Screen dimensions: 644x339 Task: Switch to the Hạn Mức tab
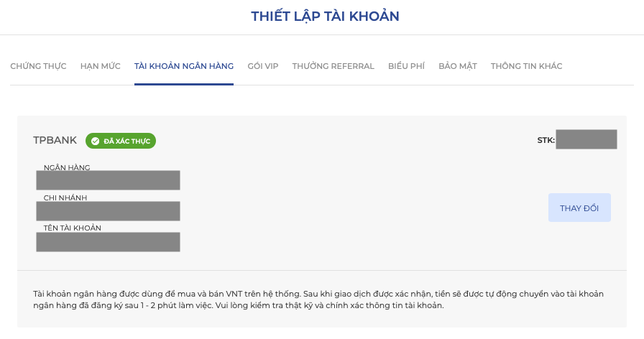coord(100,66)
